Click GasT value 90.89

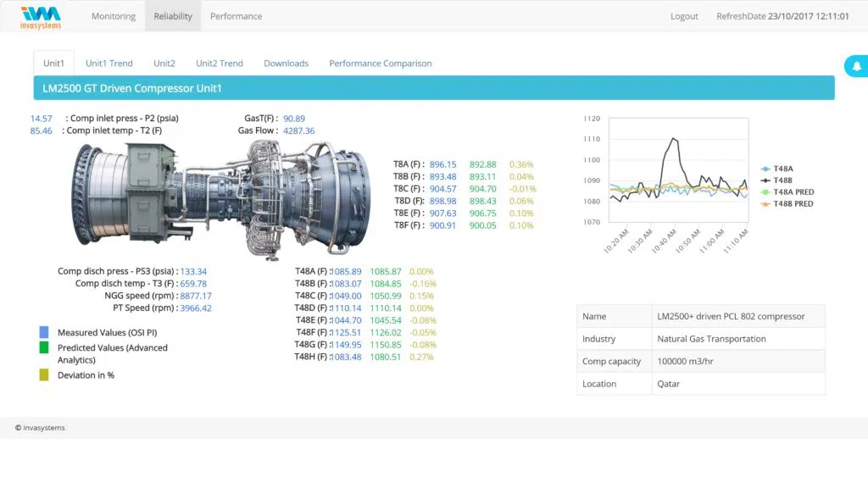click(294, 119)
